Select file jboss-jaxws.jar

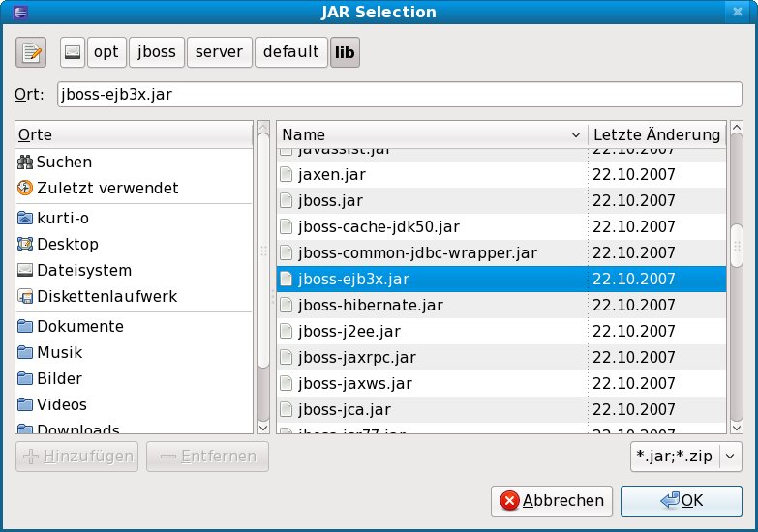click(x=501, y=383)
